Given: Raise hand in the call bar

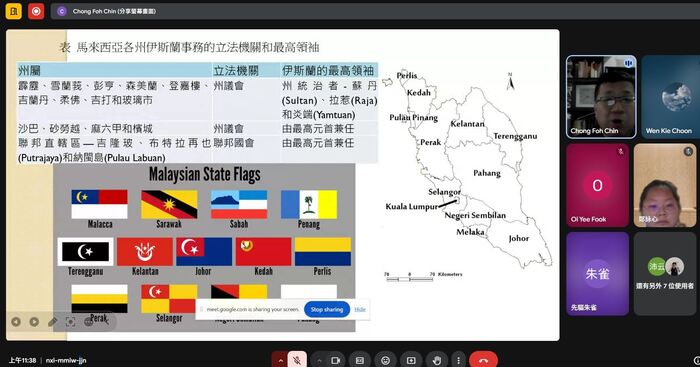Looking at the screenshot, I should (437, 360).
